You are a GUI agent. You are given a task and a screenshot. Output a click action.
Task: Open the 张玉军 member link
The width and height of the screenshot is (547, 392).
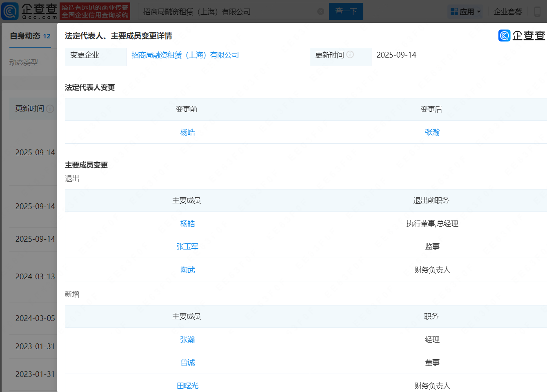coord(187,247)
